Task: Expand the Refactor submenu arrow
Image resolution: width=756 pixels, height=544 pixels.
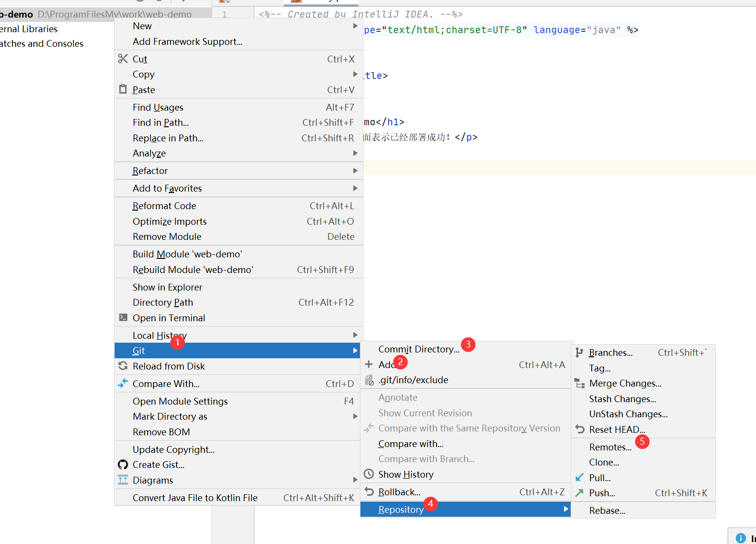Action: click(355, 171)
